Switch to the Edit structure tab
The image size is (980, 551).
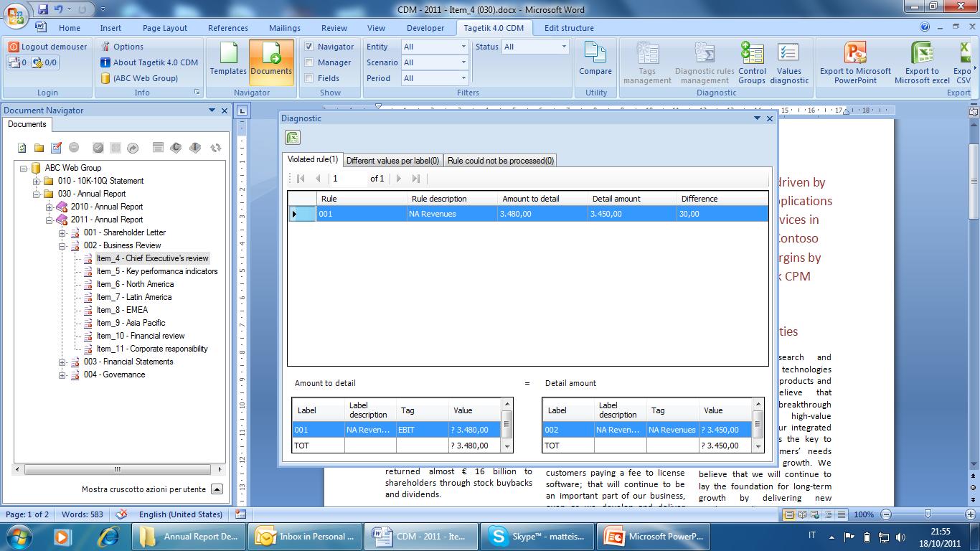coord(569,28)
